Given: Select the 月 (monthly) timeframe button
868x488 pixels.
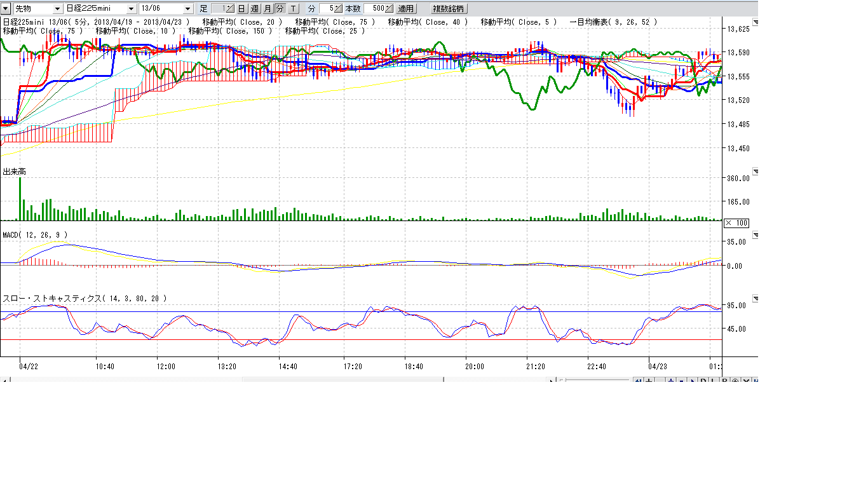Looking at the screenshot, I should coord(268,9).
